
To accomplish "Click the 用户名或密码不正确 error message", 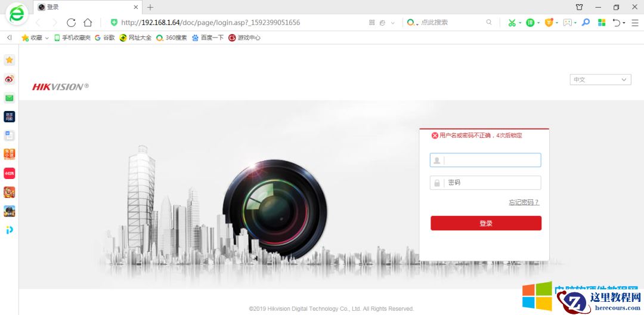I will click(477, 135).
